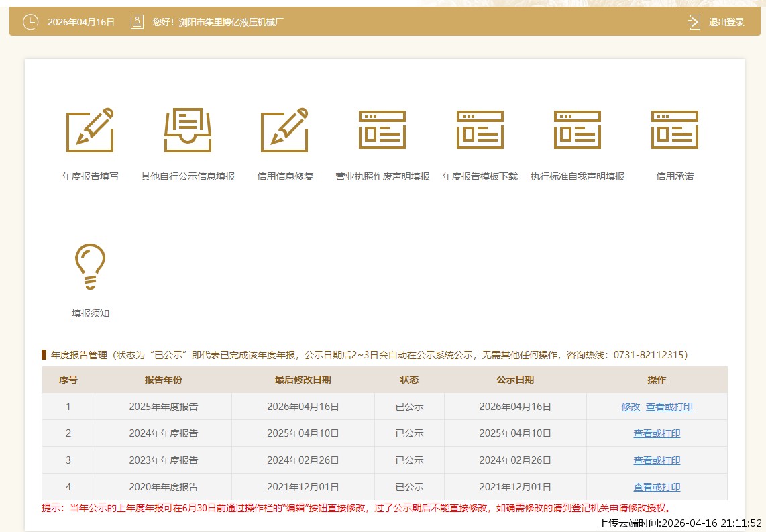Open the 信用信息修复 icon

(285, 130)
